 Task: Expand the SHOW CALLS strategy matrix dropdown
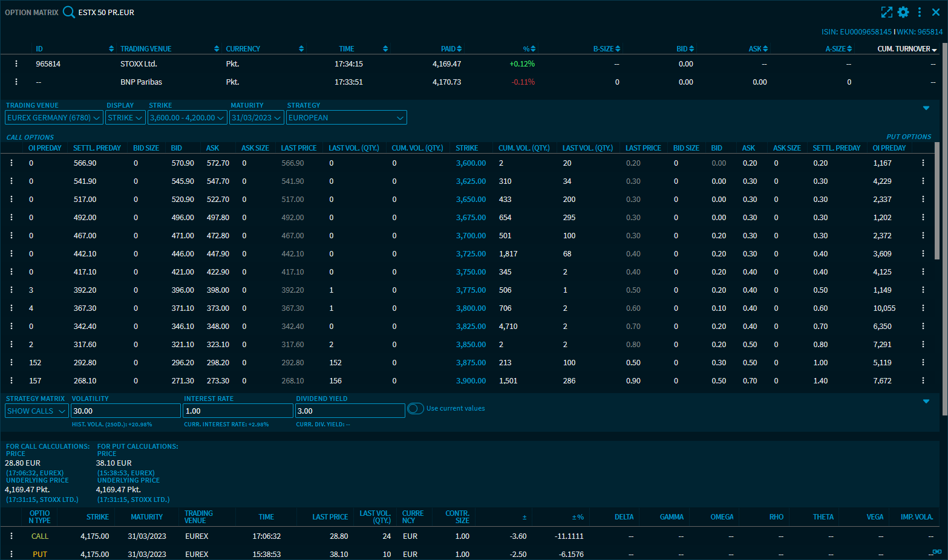36,411
